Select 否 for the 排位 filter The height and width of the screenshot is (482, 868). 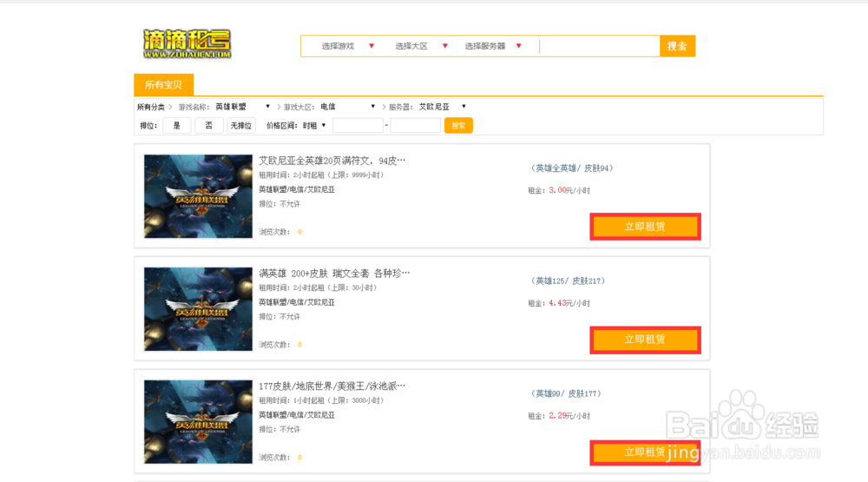point(208,126)
